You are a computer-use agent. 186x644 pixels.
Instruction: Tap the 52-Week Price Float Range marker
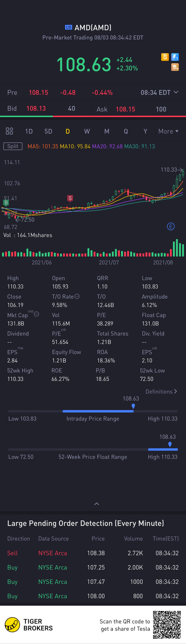pyautogui.click(x=170, y=444)
